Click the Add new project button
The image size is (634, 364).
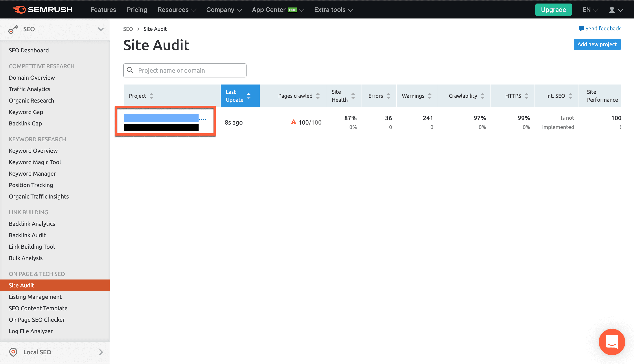(597, 44)
